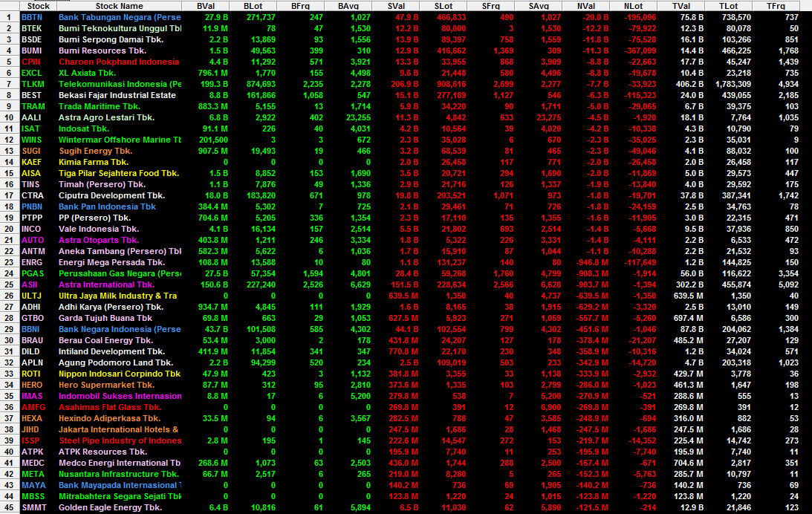This screenshot has height=514, width=812.
Task: Click the SVal column header
Action: pos(396,6)
